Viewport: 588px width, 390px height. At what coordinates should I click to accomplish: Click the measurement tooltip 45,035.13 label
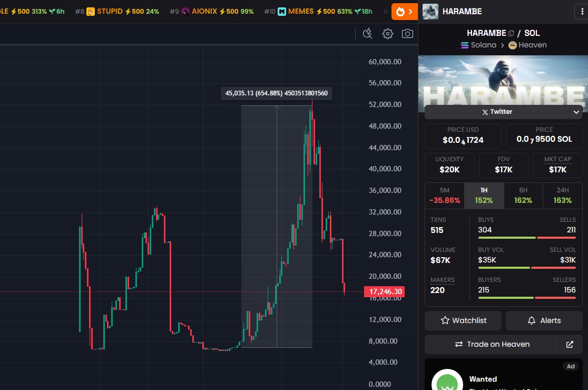(277, 93)
